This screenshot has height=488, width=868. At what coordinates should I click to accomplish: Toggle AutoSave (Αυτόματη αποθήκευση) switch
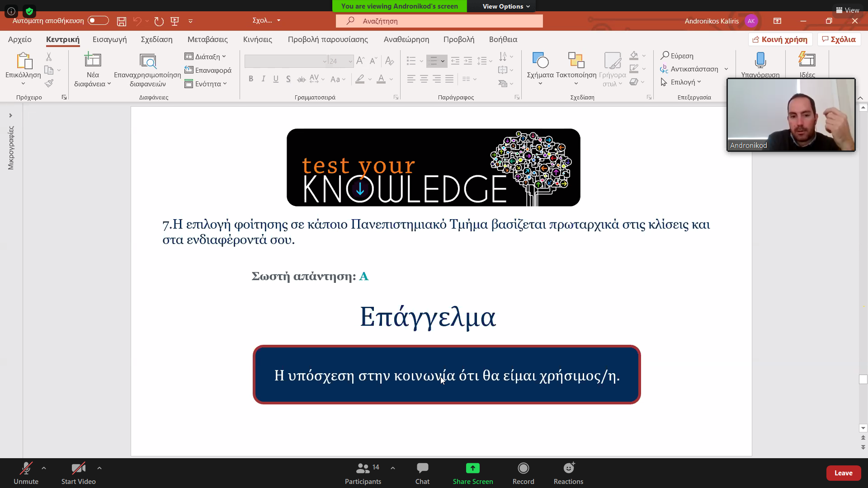tap(98, 21)
